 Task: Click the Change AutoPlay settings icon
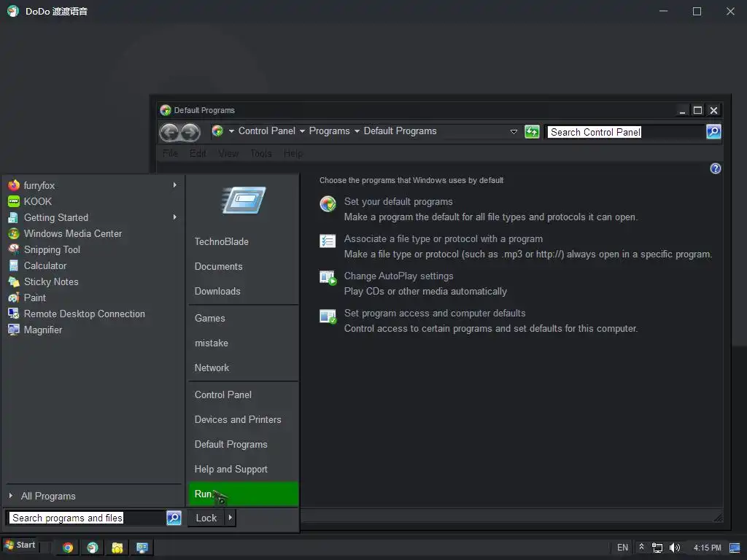click(328, 278)
